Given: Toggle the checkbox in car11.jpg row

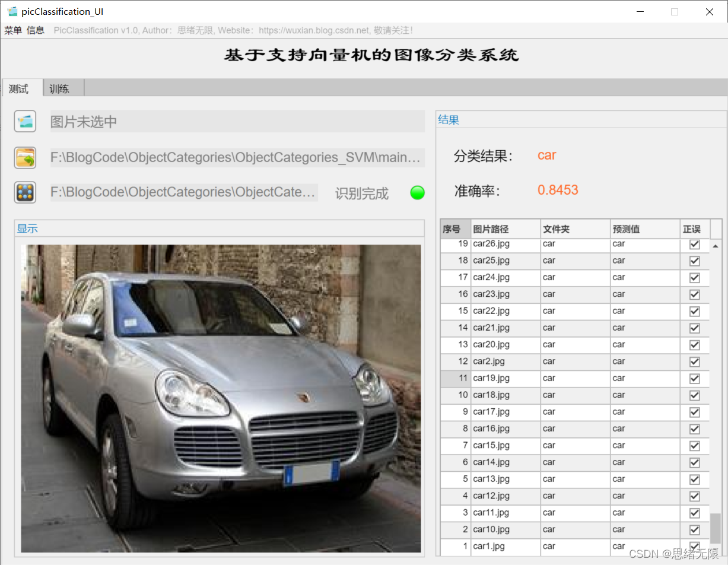Looking at the screenshot, I should (x=695, y=513).
